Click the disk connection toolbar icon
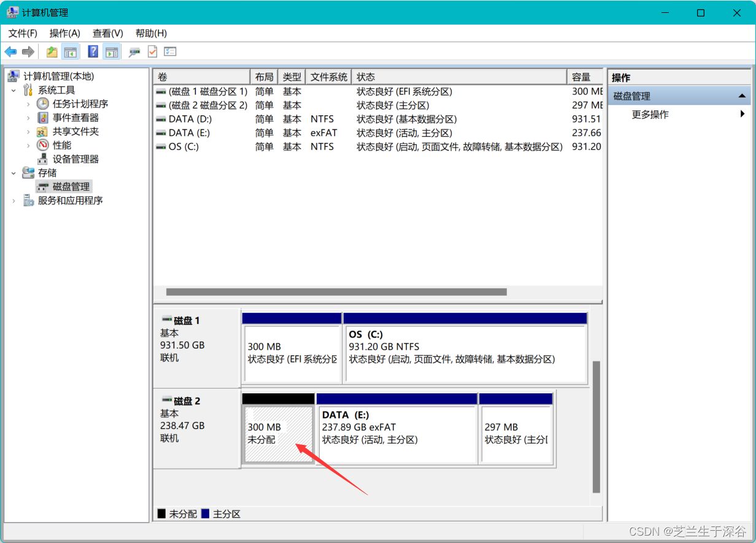Viewport: 756px width, 543px height. pos(134,52)
